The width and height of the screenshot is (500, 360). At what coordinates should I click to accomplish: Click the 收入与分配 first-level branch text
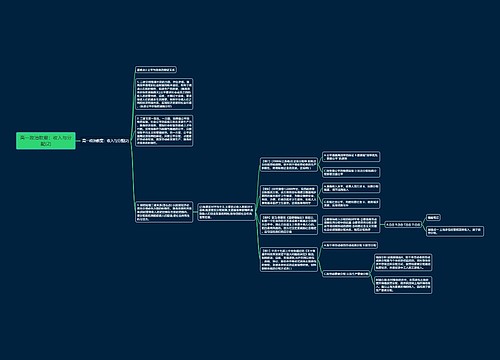(106, 141)
